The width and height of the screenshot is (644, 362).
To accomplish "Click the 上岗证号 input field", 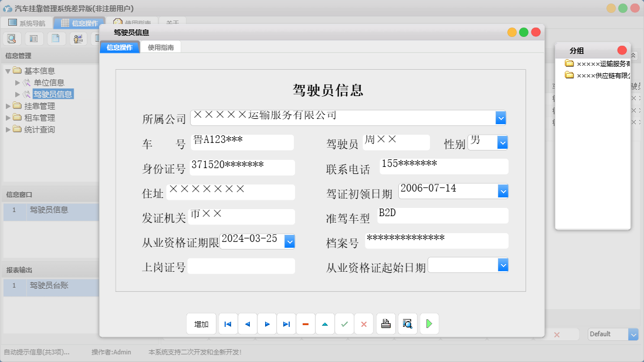I will pyautogui.click(x=241, y=266).
